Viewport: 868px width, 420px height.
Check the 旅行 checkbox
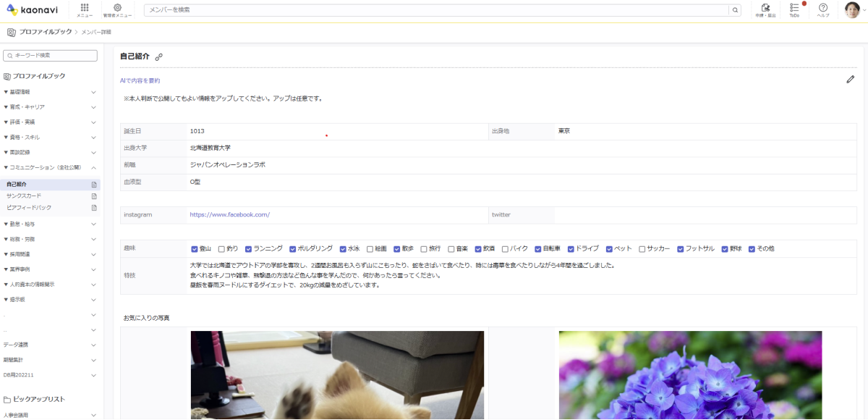(424, 248)
